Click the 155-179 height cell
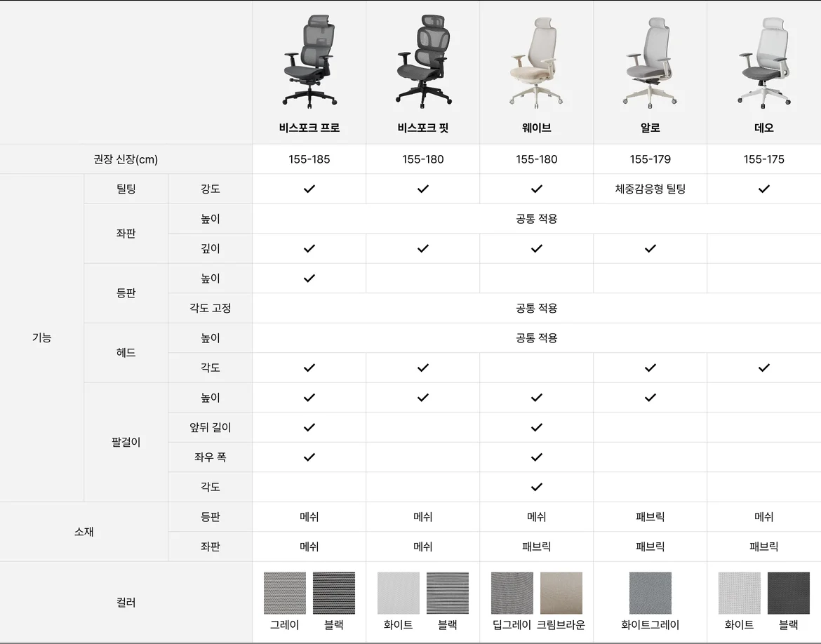 (x=650, y=159)
